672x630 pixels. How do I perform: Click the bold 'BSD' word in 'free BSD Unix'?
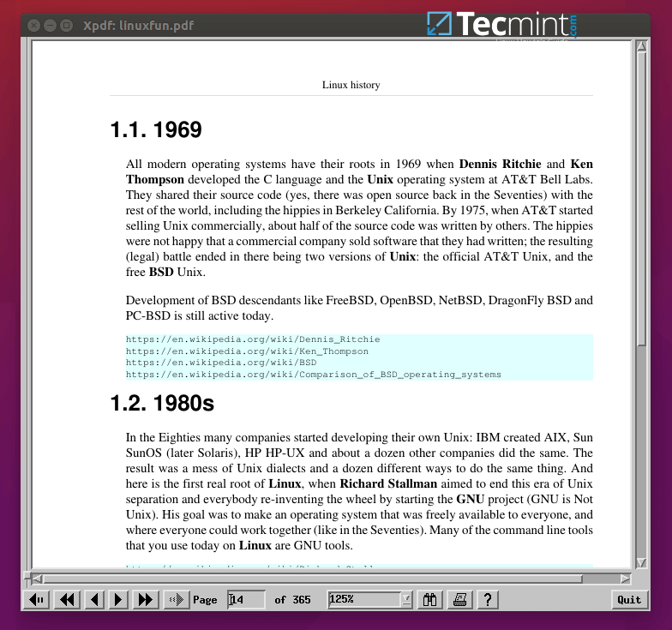[x=161, y=273]
